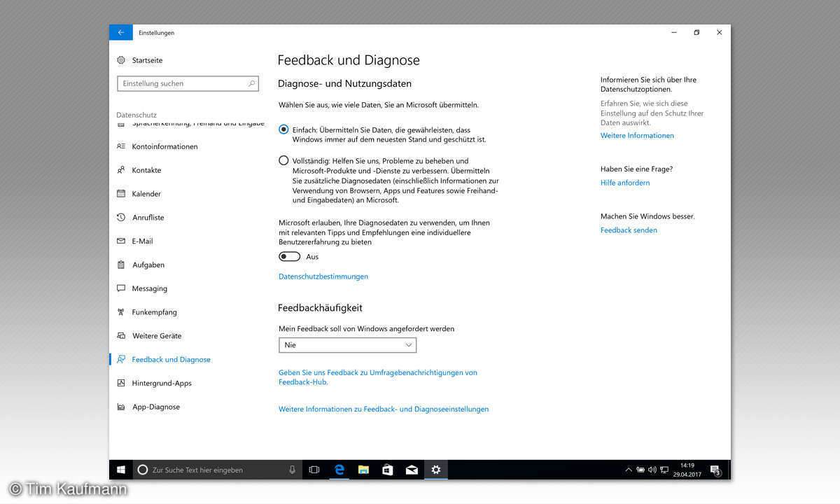Click the Weitere Geräte icon

121,336
